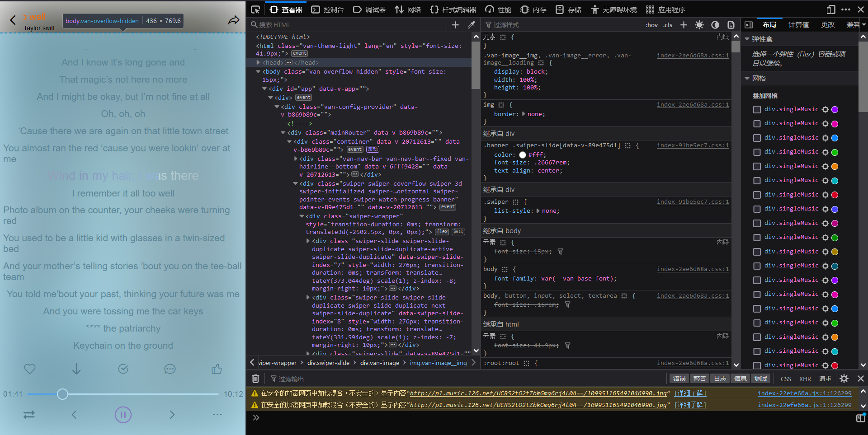This screenshot has height=435, width=868.
Task: Collapse the 网格 section in the layout panel
Action: pyautogui.click(x=747, y=78)
